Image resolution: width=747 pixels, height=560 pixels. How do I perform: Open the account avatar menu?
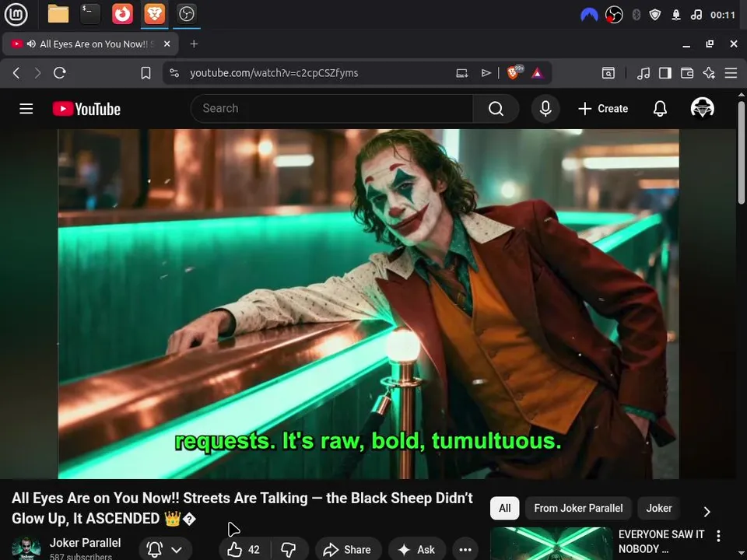click(x=702, y=108)
